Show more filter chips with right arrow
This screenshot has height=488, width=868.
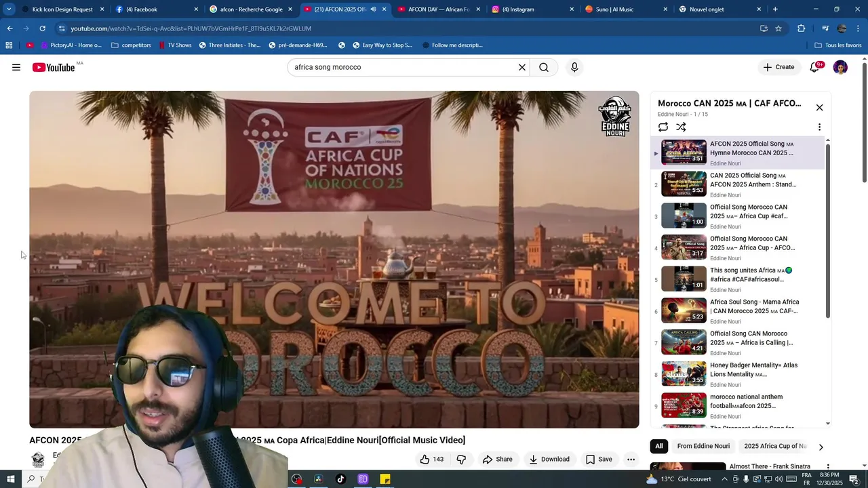(x=821, y=447)
